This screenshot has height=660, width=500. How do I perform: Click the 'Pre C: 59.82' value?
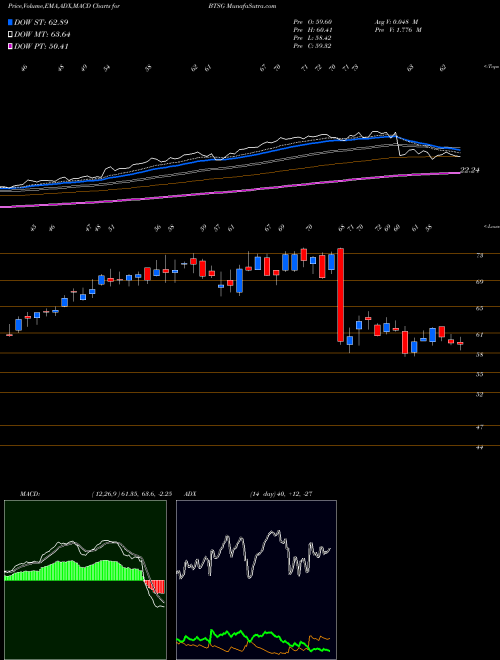tap(313, 46)
